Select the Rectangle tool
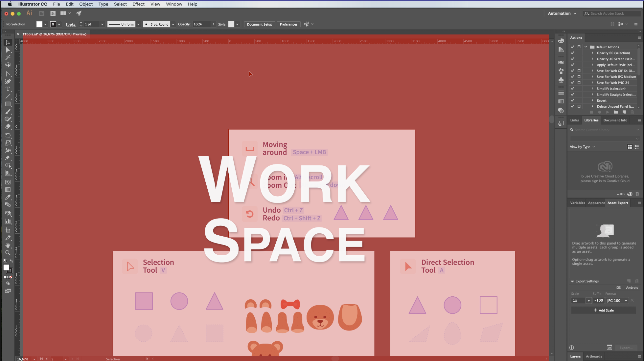The width and height of the screenshot is (644, 361). point(8,104)
